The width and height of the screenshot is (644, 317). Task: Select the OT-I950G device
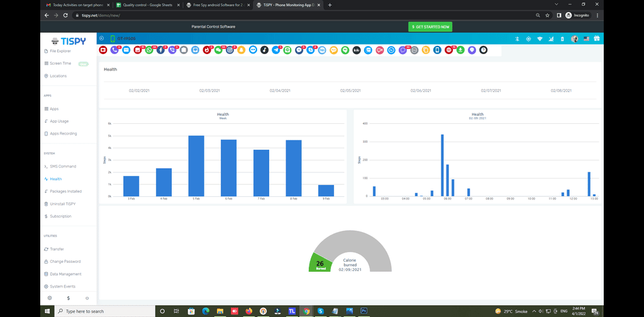(x=123, y=38)
